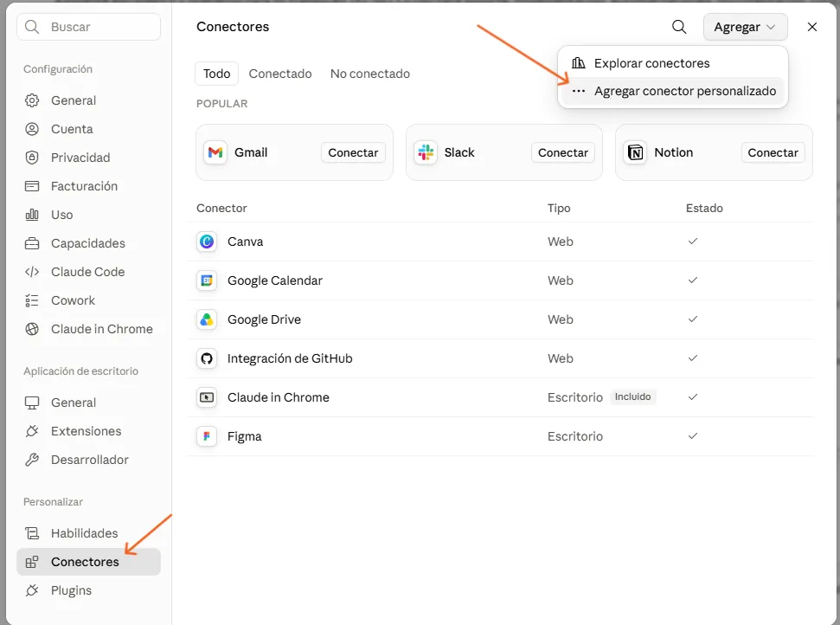The height and width of the screenshot is (625, 840).
Task: Click the Capacidades briefcase icon
Action: tap(32, 243)
